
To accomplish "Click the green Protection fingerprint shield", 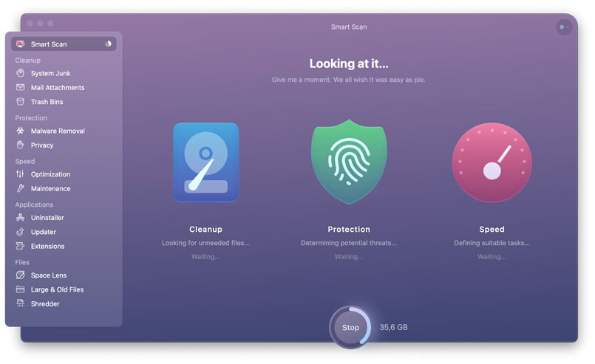I will (x=349, y=162).
